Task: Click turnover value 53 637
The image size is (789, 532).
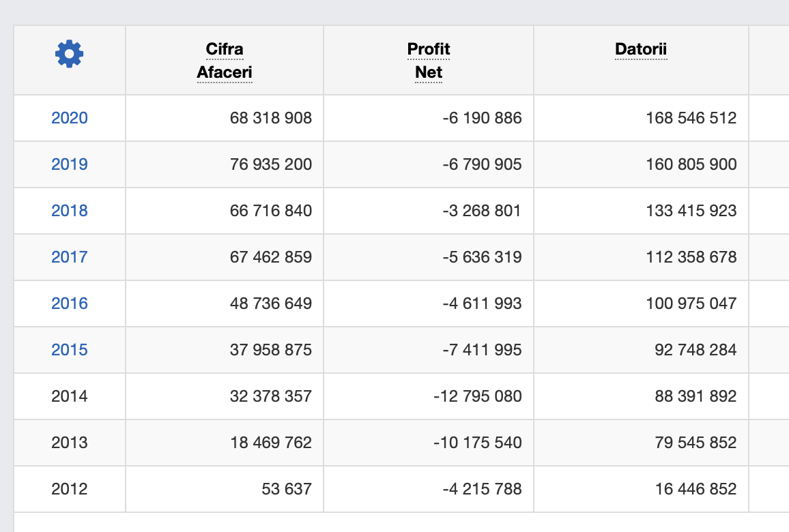Action: coord(287,489)
